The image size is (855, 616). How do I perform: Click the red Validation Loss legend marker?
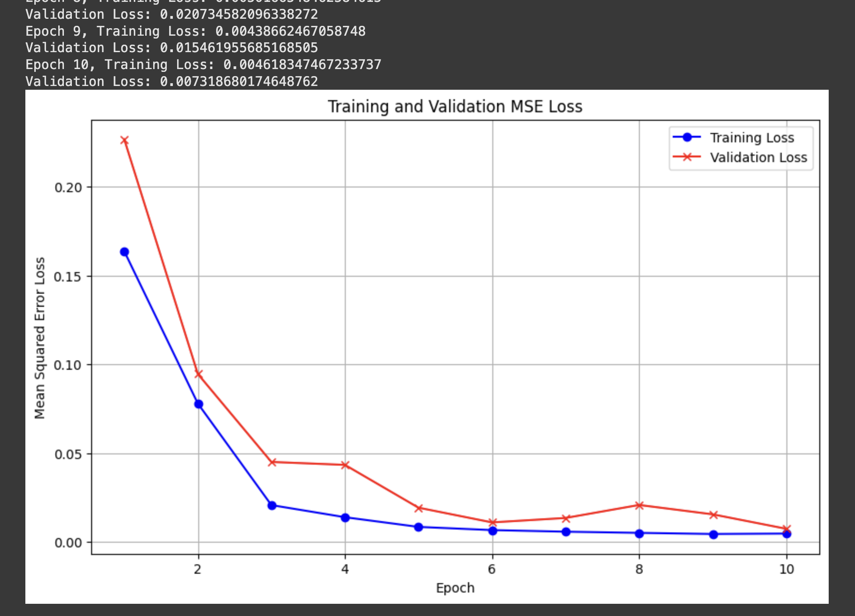(x=687, y=157)
